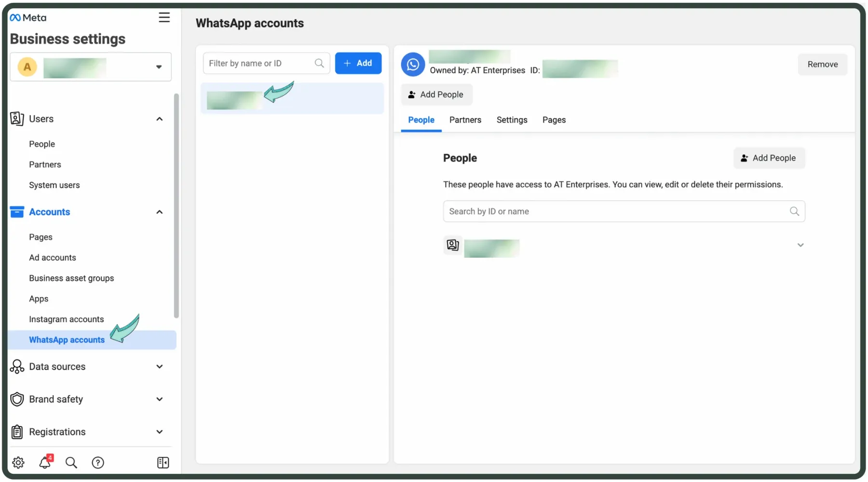Switch to the Settings tab
Screen dimensions: 868x482
(512, 120)
